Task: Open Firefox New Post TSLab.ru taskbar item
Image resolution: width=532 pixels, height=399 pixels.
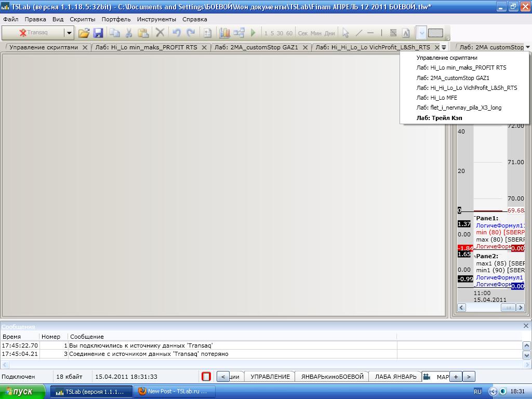Action: (175, 392)
